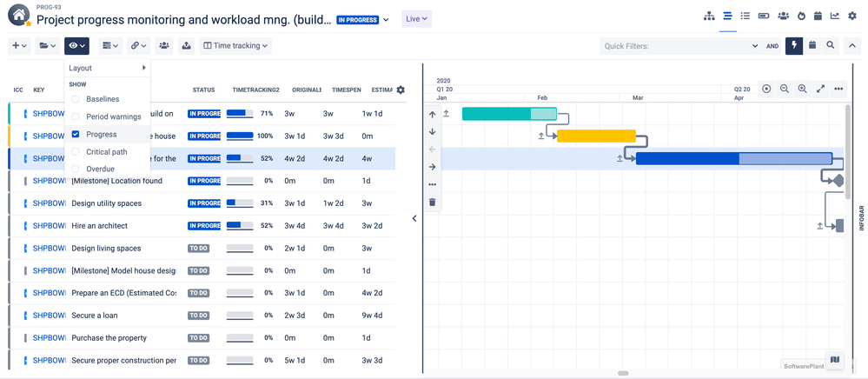
Task: Switch to the list view icon
Action: click(745, 16)
